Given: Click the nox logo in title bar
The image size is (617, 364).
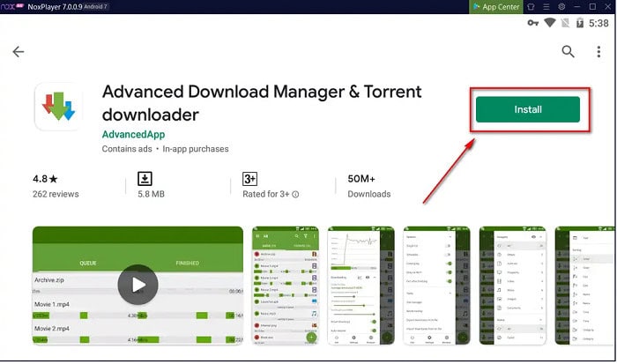Looking at the screenshot, I should (x=11, y=6).
